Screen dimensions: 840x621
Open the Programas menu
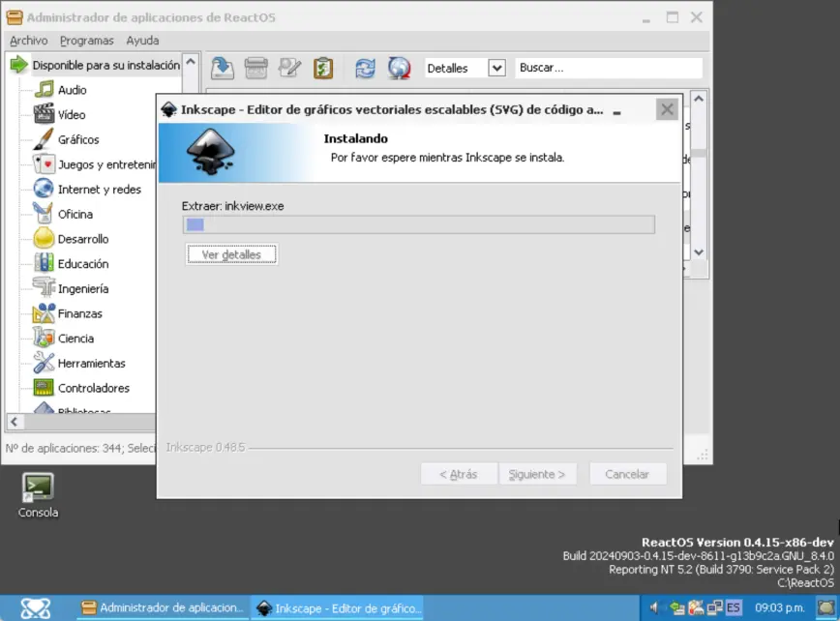pos(87,41)
